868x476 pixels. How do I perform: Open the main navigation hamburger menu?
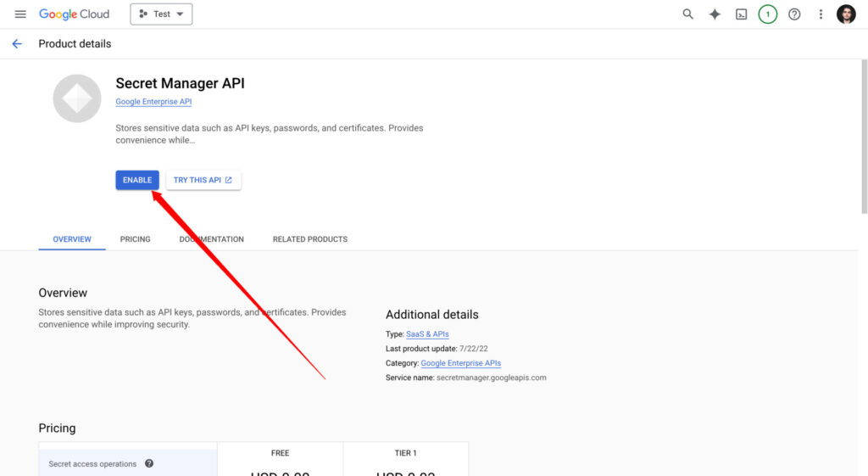coord(20,14)
